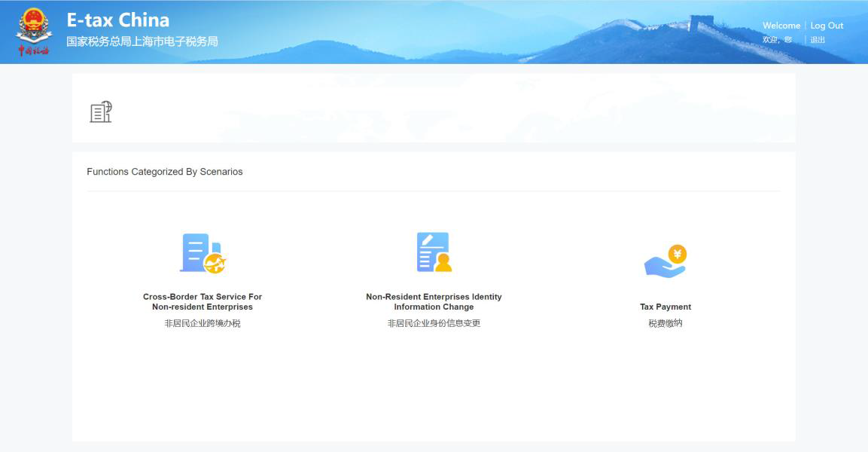Click the 非居民企业身份信息变更 caption
Screen dimensions: 868x452
tap(434, 323)
